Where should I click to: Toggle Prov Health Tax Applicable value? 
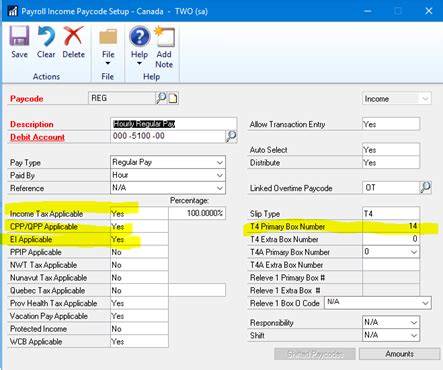coord(139,303)
